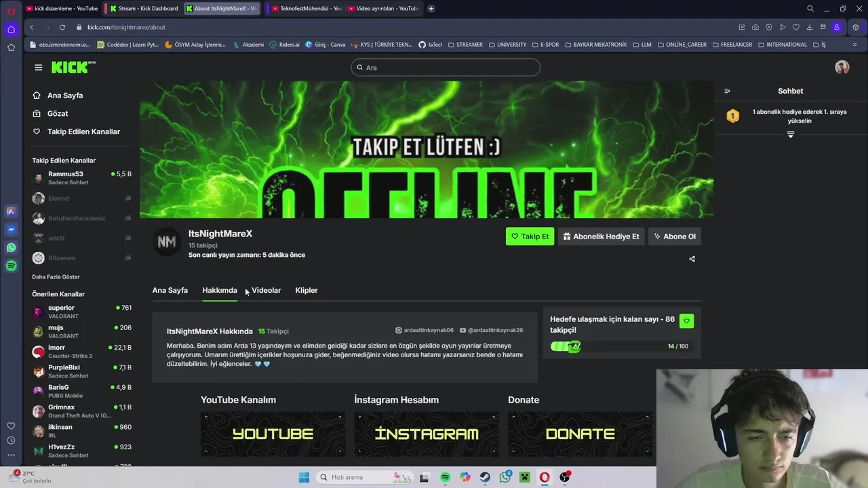This screenshot has width=868, height=488.
Task: Select the Hakkımda channel tab
Action: coord(220,290)
